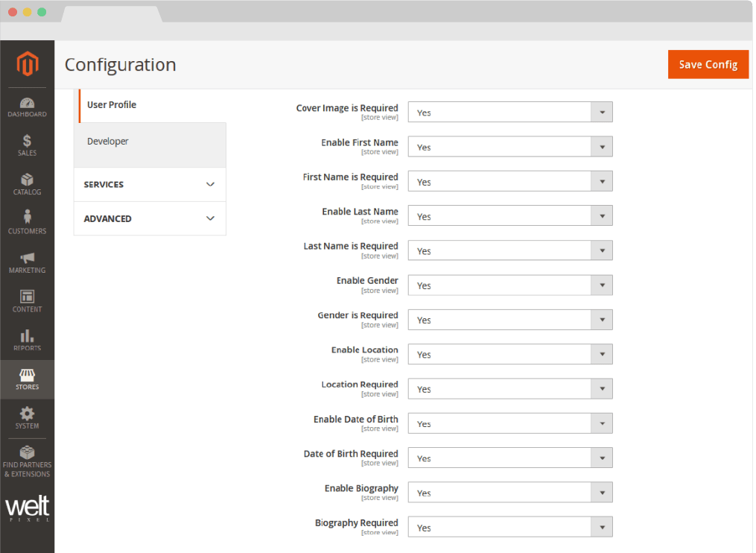The width and height of the screenshot is (756, 553).
Task: Switch to the Developer tab
Action: (108, 142)
